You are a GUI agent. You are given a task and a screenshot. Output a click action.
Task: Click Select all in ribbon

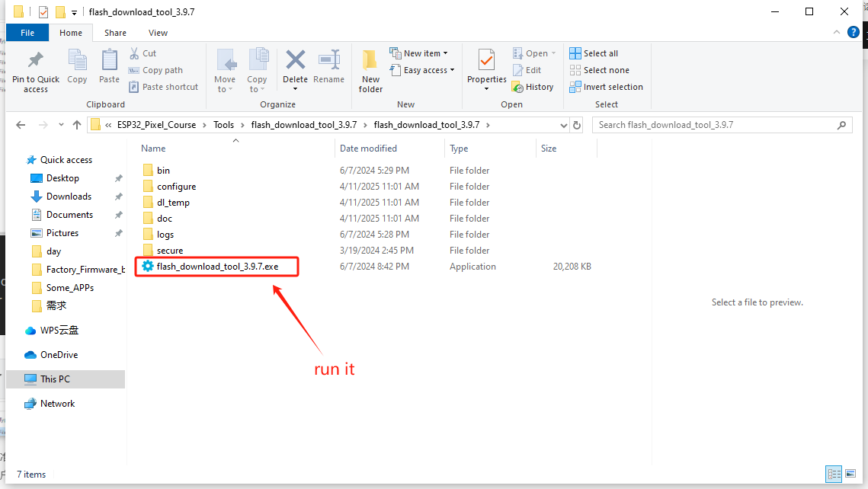[594, 53]
